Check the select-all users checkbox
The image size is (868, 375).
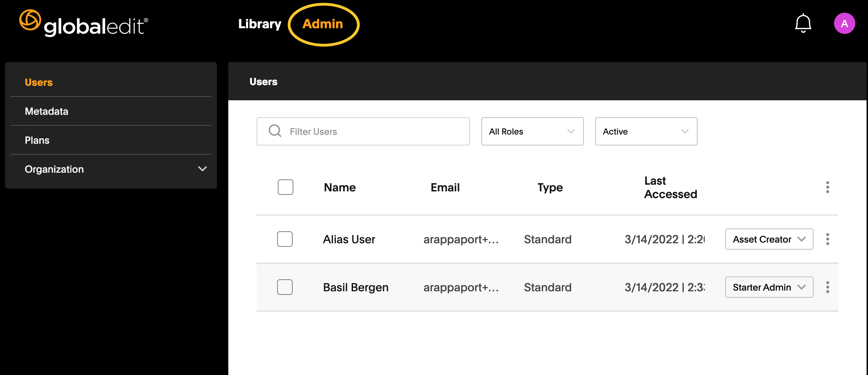pos(285,187)
